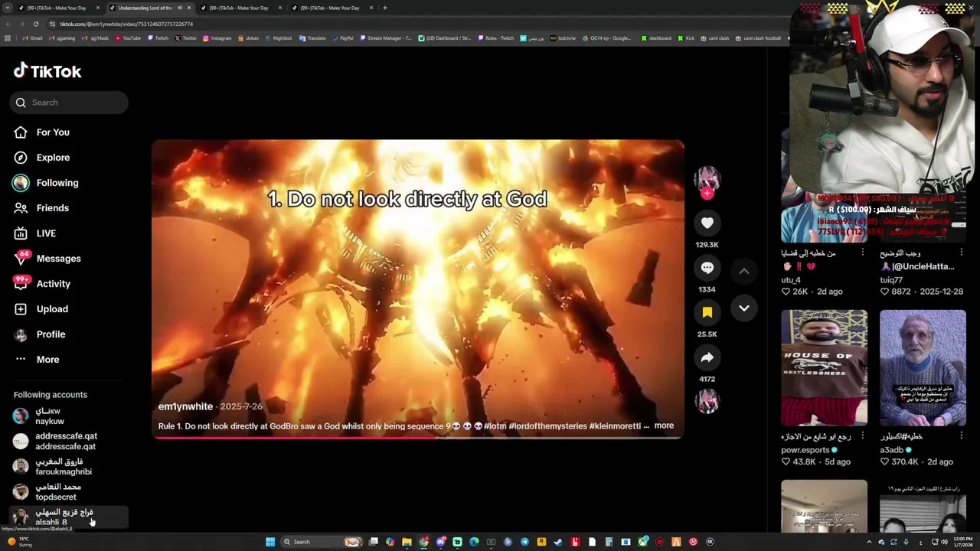Mute the audio icon on the Understanding Lord tab
The height and width of the screenshot is (551, 980).
click(180, 8)
